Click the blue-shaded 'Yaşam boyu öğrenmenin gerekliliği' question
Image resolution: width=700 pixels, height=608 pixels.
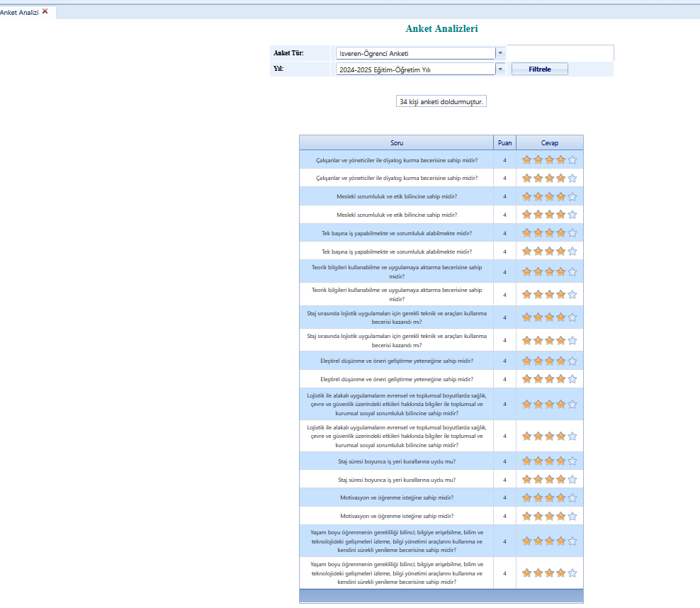click(x=397, y=541)
